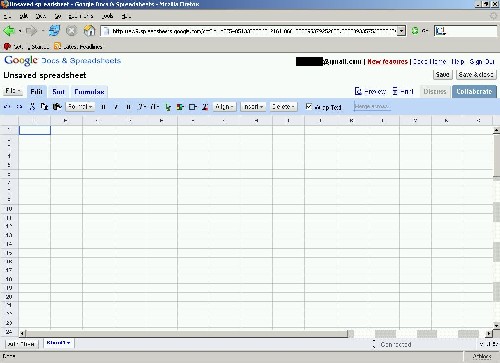The image size is (500, 363).
Task: Print the spreadsheet
Action: pos(403,91)
